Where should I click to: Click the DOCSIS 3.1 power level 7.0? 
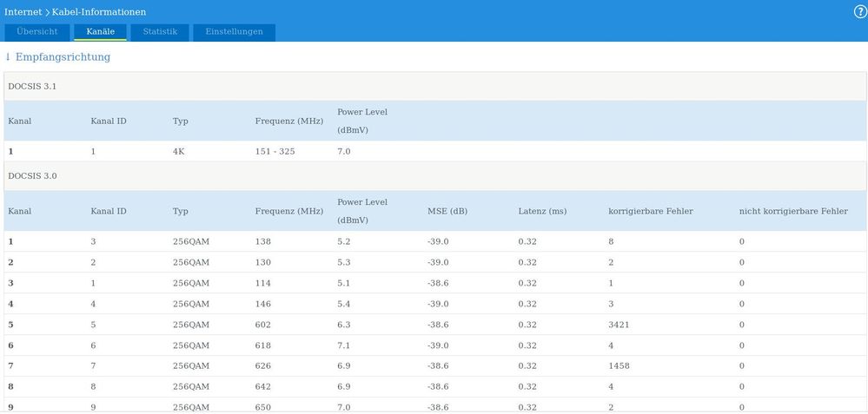tap(344, 151)
